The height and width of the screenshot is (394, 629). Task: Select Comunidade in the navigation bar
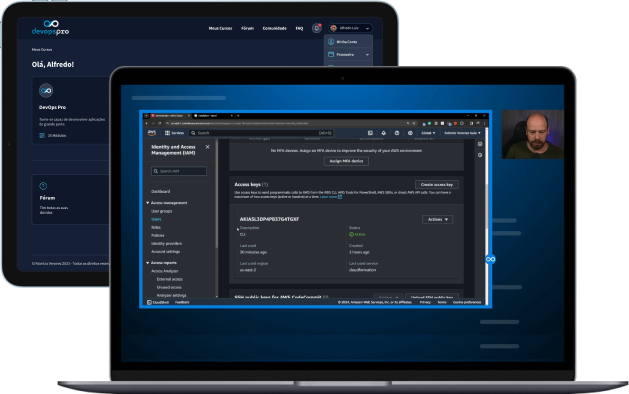[274, 28]
